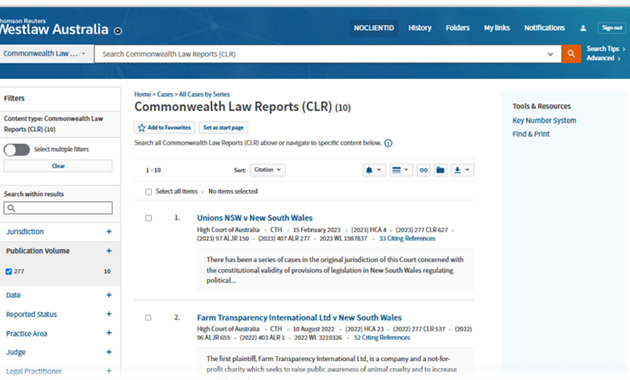Click the Westlaw Australia logo

(x=54, y=27)
